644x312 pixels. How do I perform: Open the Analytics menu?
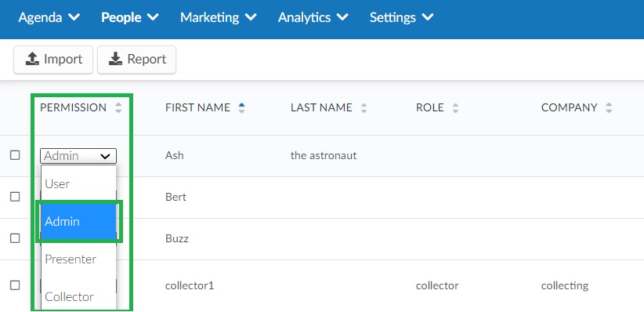313,17
